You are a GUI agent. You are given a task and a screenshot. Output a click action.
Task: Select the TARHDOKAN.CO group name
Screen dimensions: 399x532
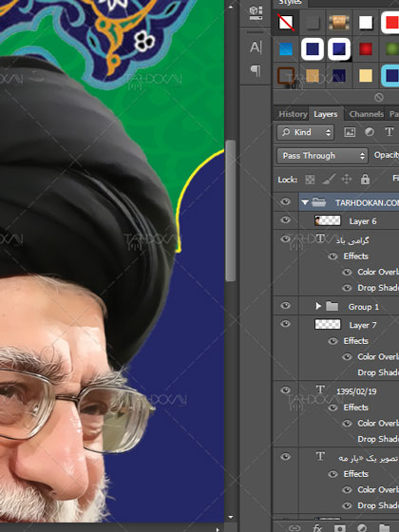tap(367, 203)
